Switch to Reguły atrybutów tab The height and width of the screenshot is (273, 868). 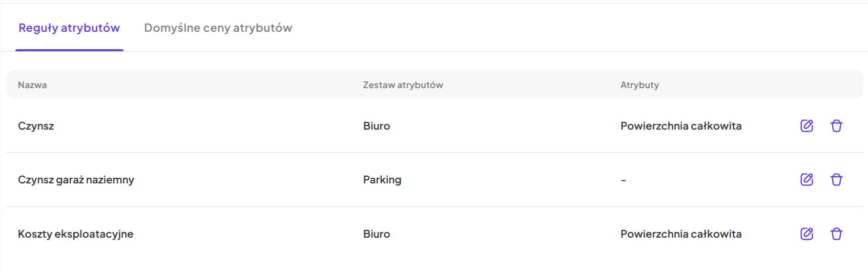[x=69, y=28]
